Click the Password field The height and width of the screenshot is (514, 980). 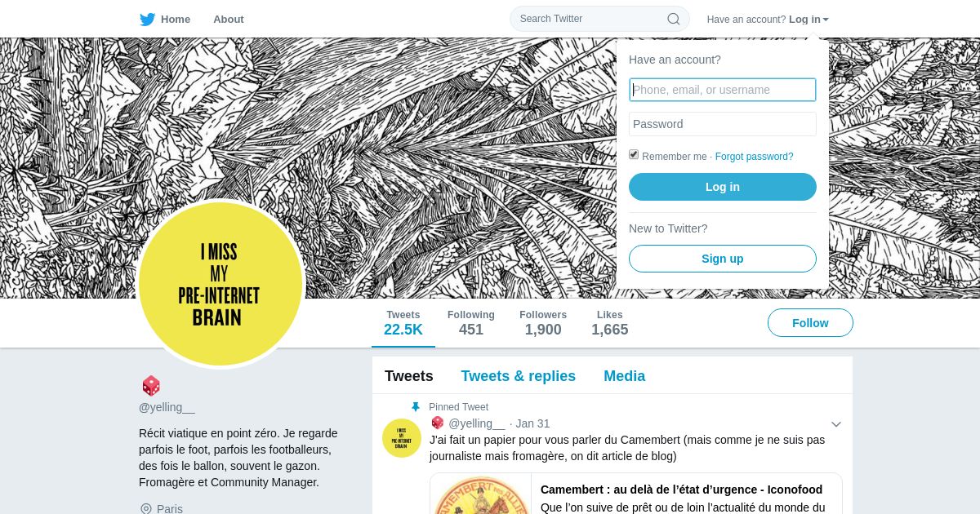tap(723, 124)
